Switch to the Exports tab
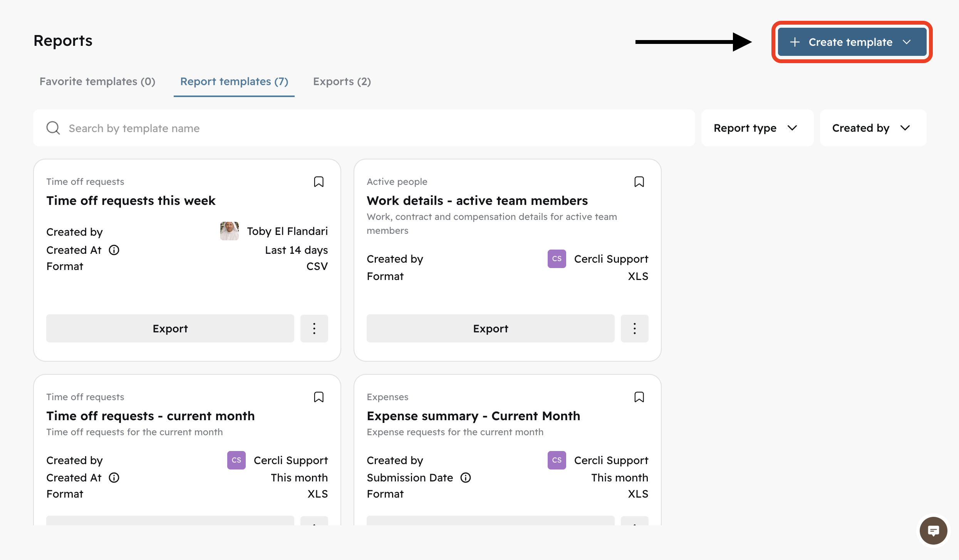Image resolution: width=959 pixels, height=560 pixels. [x=342, y=82]
